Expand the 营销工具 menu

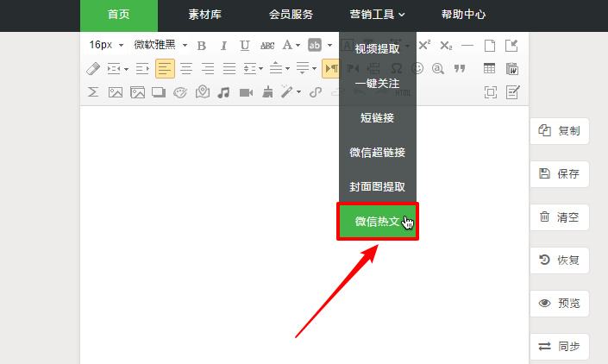377,15
